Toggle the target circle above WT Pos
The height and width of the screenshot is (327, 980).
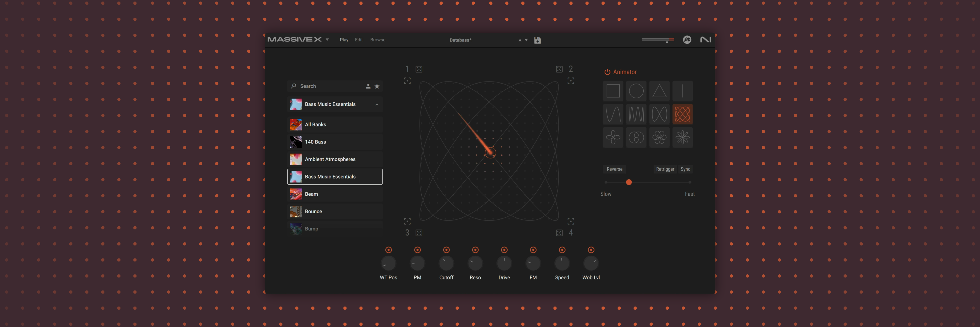[x=388, y=250]
